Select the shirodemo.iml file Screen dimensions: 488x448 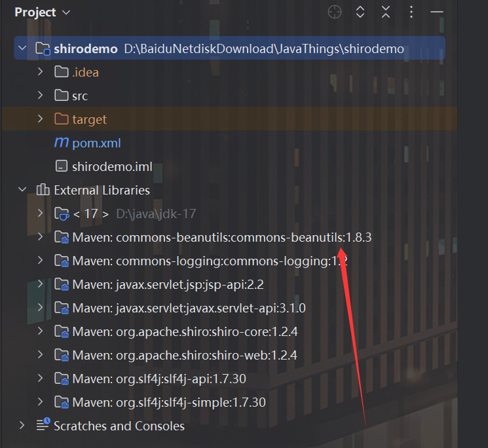click(x=112, y=166)
